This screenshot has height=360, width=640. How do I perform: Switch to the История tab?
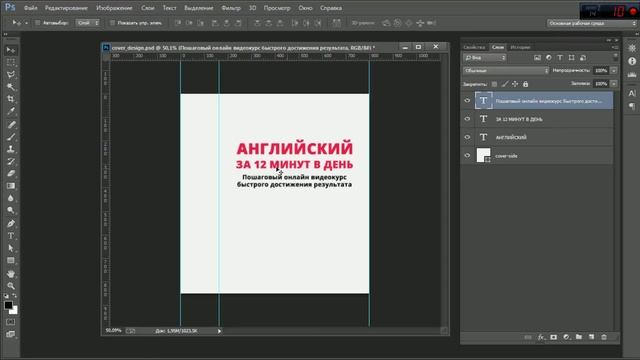520,47
